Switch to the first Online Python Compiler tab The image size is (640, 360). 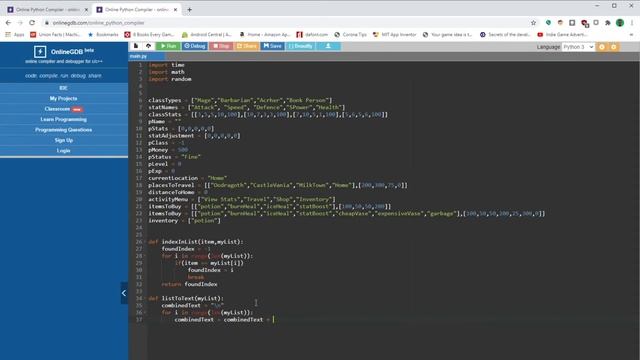pos(46,9)
